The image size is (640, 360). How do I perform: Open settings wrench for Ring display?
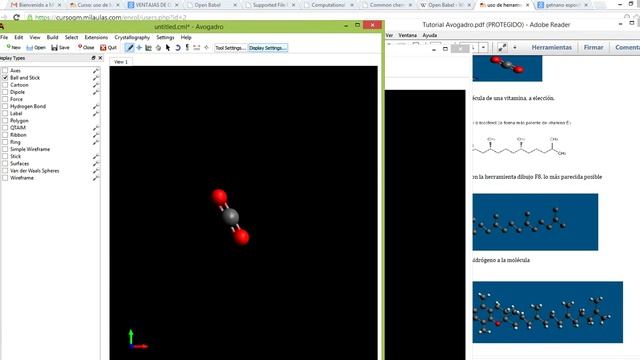pyautogui.click(x=96, y=142)
